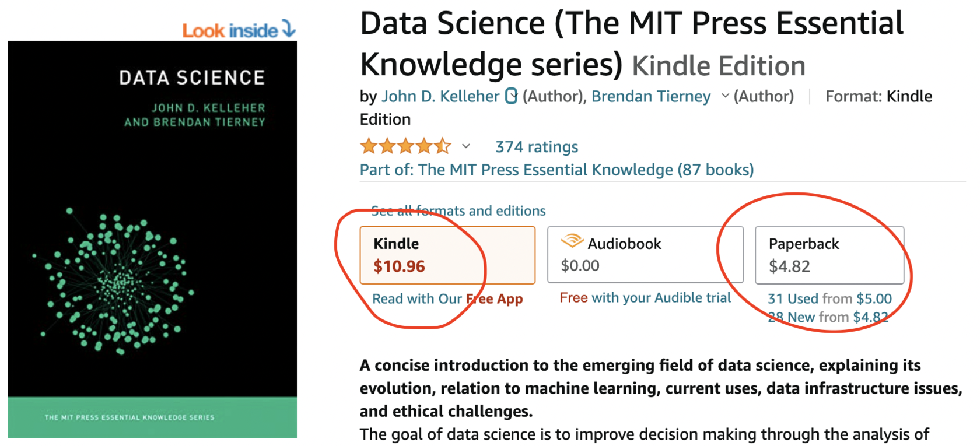This screenshot has height=446, width=980.
Task: Open Brendan Tierney author link
Action: [651, 97]
